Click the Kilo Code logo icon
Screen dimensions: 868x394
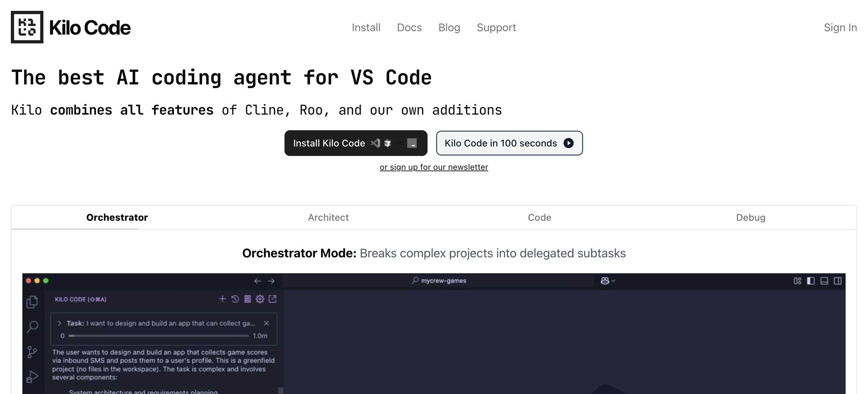27,27
